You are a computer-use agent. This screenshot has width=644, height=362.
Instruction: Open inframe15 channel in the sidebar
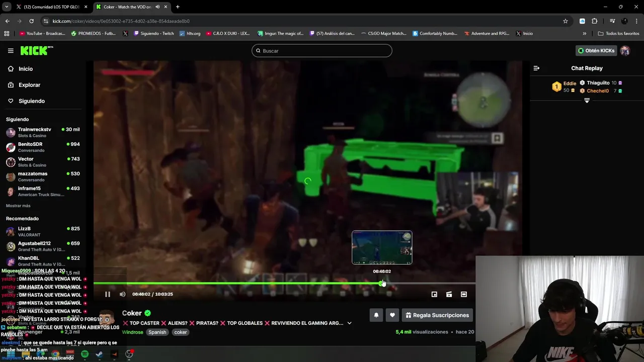pyautogui.click(x=43, y=191)
